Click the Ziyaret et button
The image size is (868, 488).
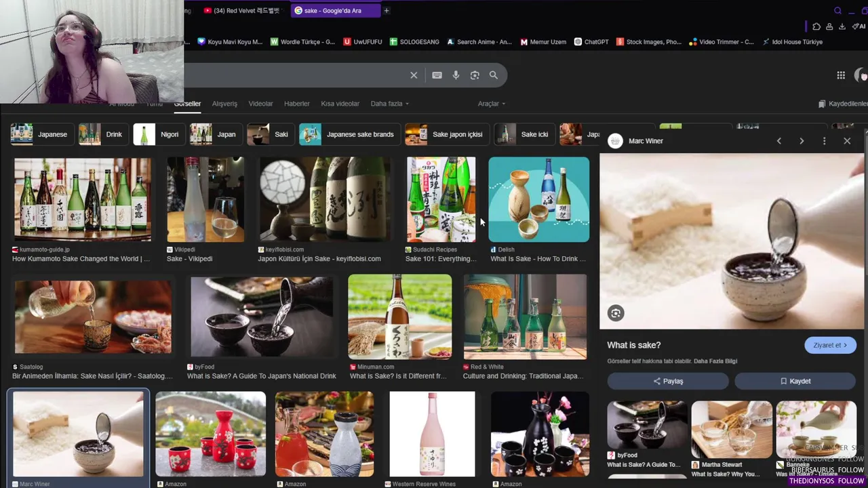(830, 345)
